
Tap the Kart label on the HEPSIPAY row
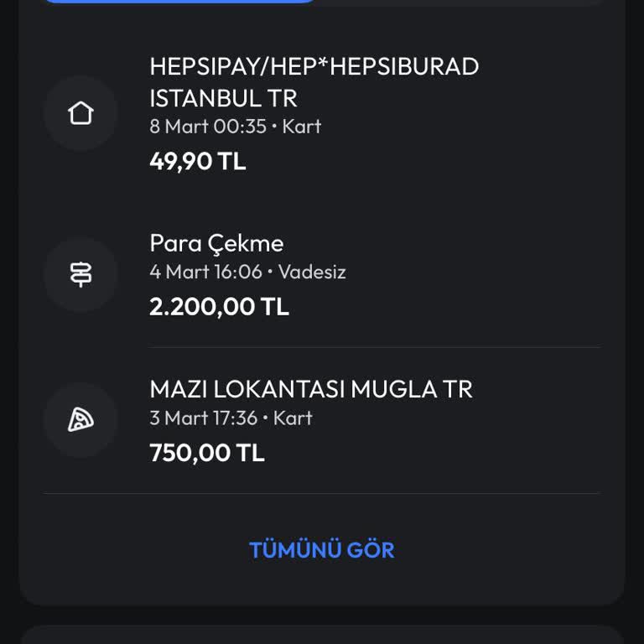(x=302, y=127)
